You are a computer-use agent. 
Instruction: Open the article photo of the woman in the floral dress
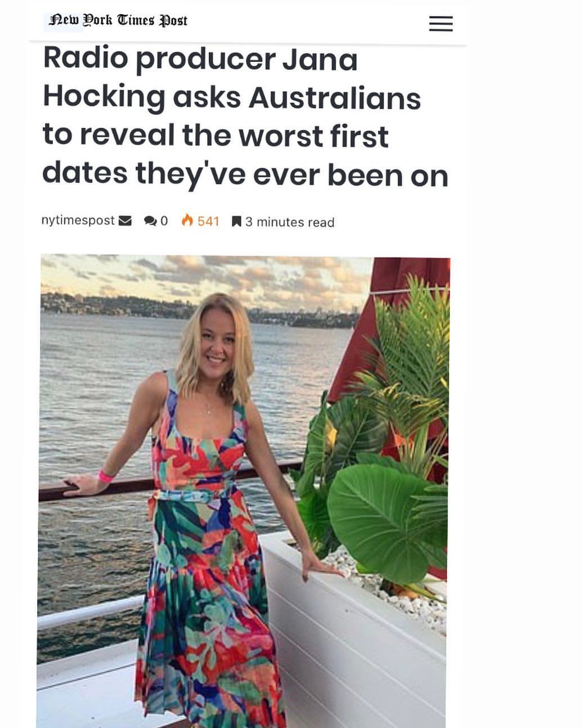244,491
